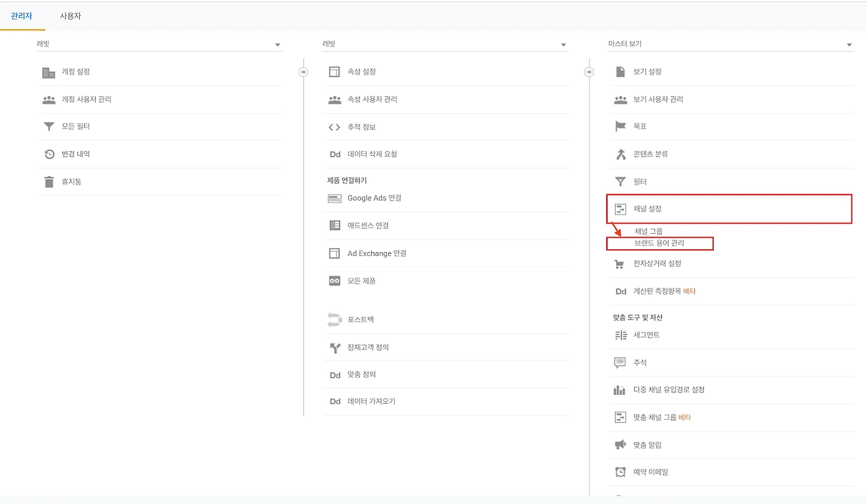Open the 채널 그룹 sub-item

tap(648, 232)
